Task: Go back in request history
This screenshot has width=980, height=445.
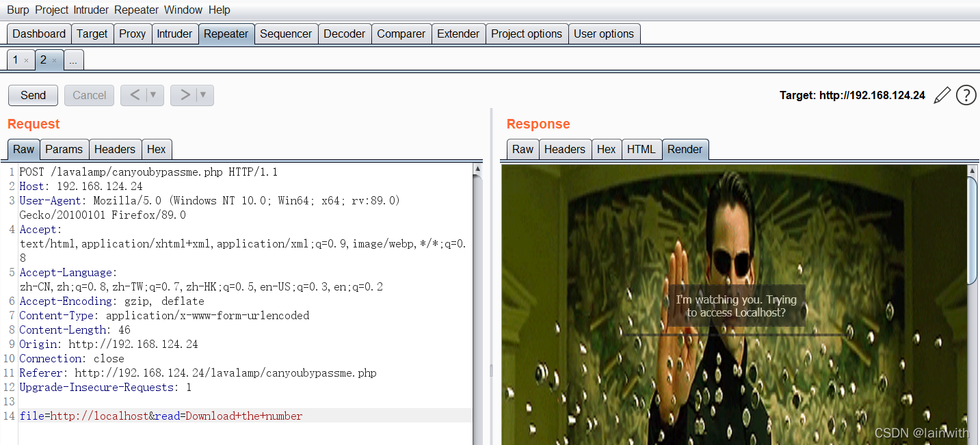Action: click(x=135, y=95)
